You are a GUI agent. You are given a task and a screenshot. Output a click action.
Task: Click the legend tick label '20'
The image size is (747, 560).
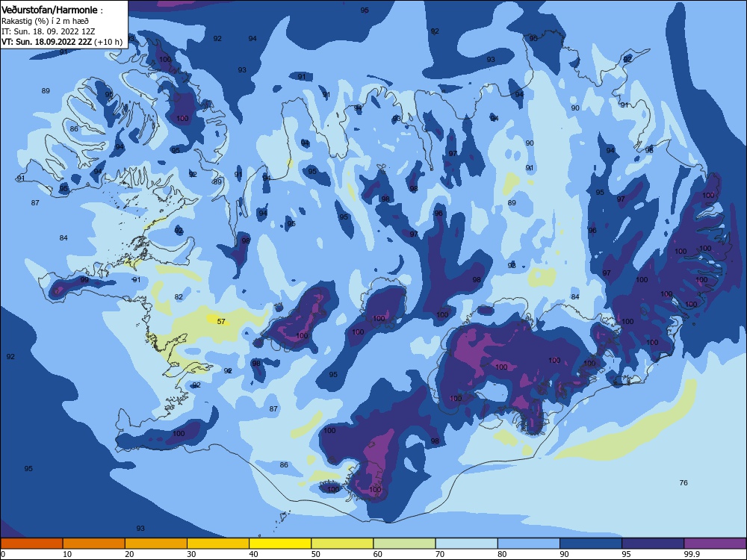click(129, 554)
